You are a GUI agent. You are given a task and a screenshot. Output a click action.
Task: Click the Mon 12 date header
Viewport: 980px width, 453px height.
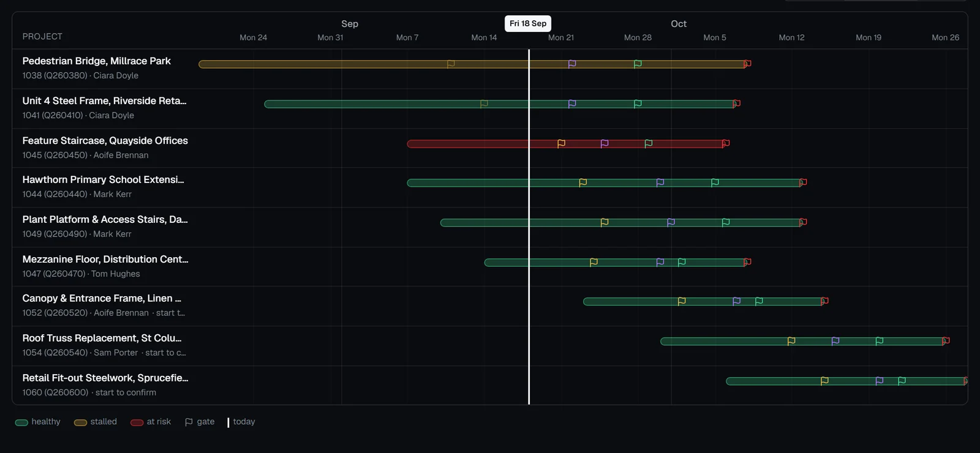pyautogui.click(x=791, y=38)
